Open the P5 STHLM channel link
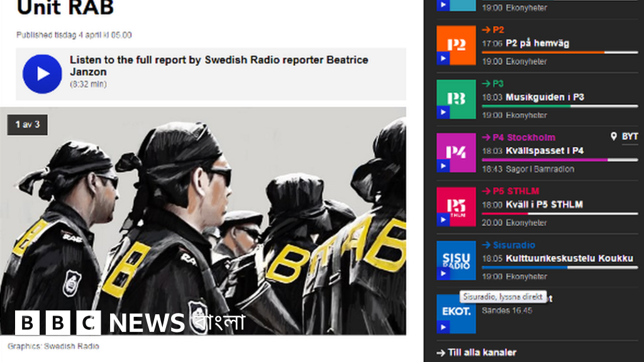Screen dimensions: 644x362 click(511, 191)
